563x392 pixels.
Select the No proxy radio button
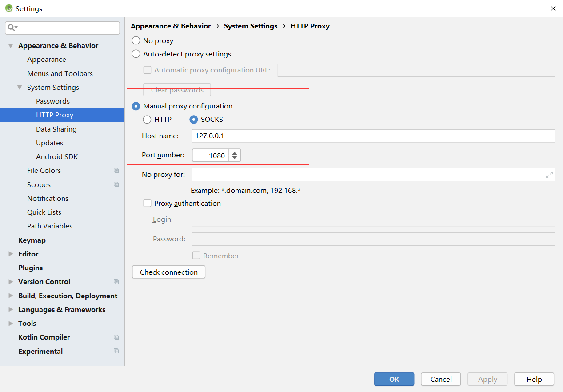[x=136, y=40]
